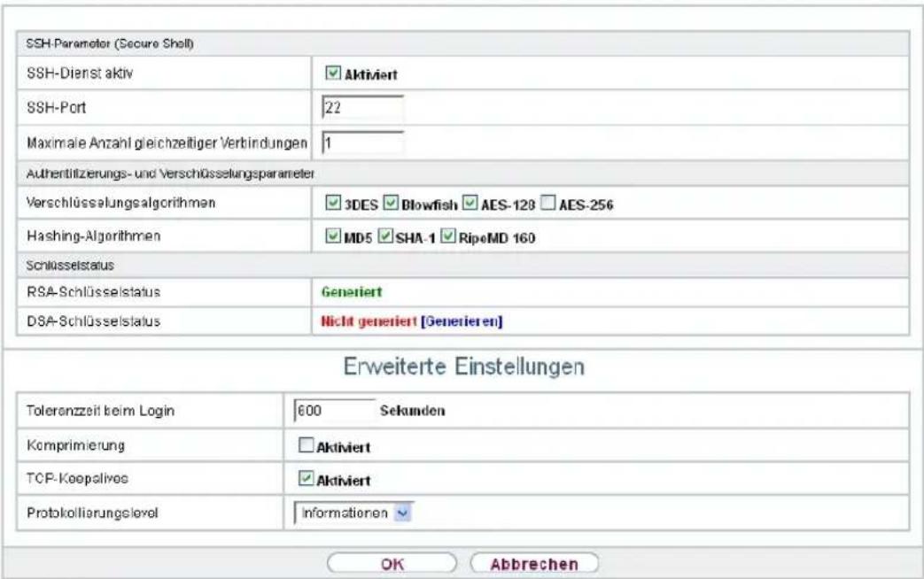Click the Authentifizierungs- und Verschlüsselungsparameter header
The width and height of the screenshot is (924, 579).
click(x=170, y=174)
